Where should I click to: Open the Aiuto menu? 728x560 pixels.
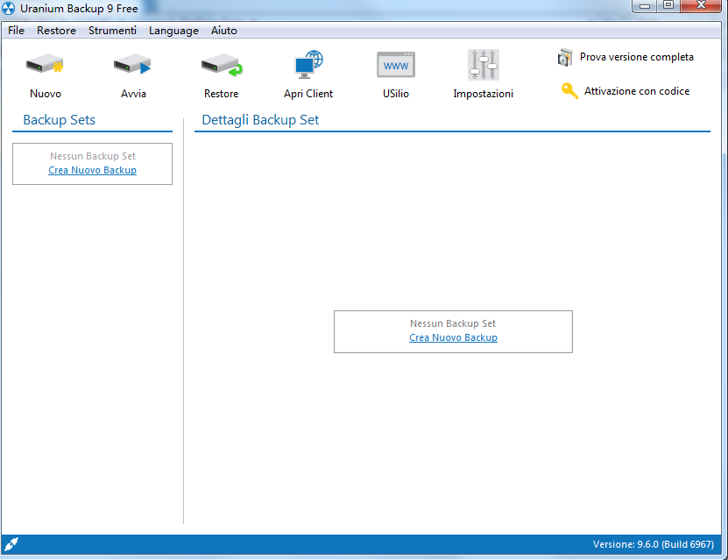coord(223,31)
